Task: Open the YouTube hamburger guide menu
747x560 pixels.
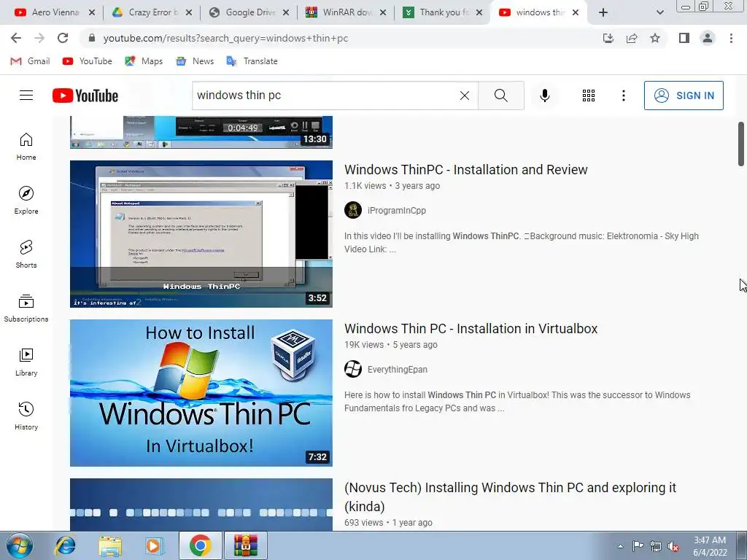Action: tap(26, 96)
